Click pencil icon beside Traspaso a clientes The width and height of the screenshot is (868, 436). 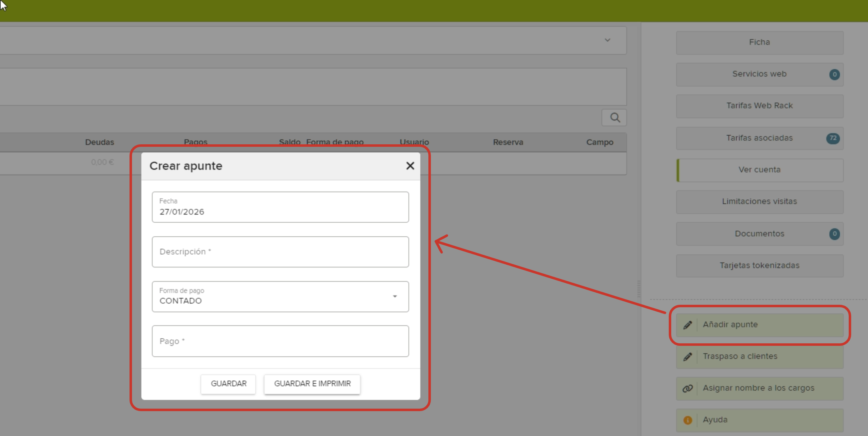pyautogui.click(x=687, y=357)
